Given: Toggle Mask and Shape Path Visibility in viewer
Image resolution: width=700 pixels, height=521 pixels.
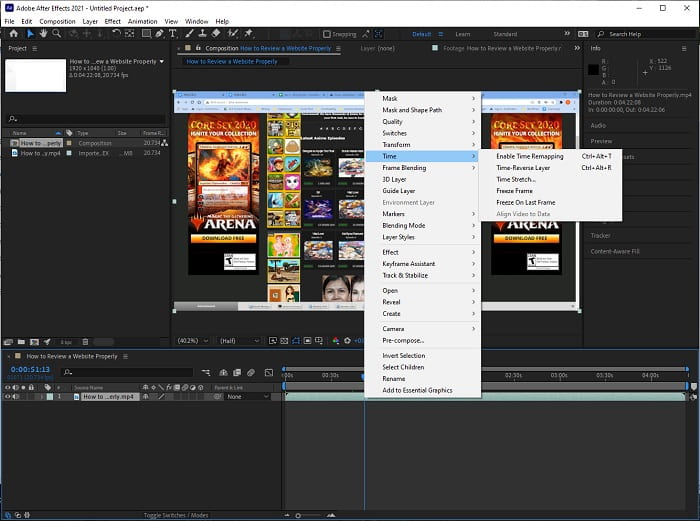Looking at the screenshot, I should (296, 341).
